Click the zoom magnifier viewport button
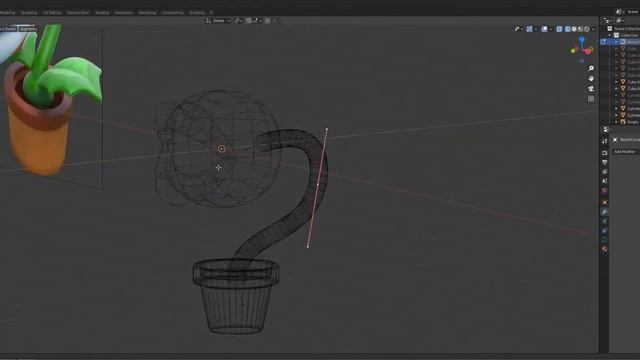This screenshot has width=640, height=360. tap(591, 68)
